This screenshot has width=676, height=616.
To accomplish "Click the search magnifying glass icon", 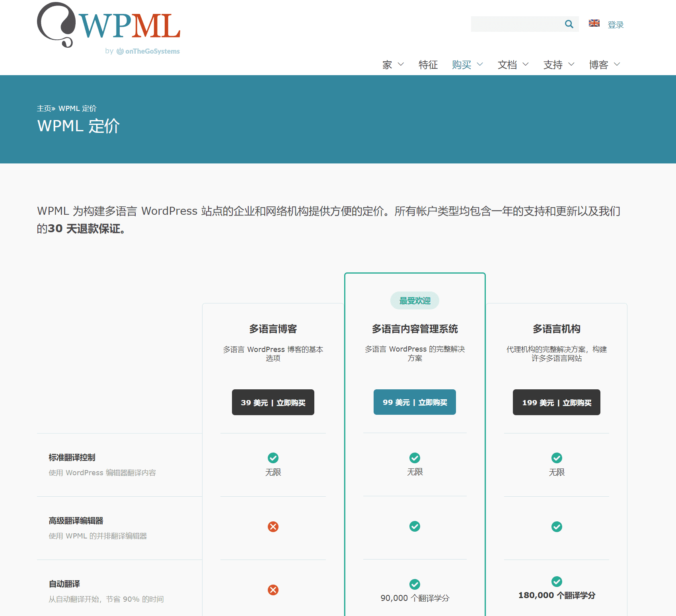I will click(x=569, y=24).
